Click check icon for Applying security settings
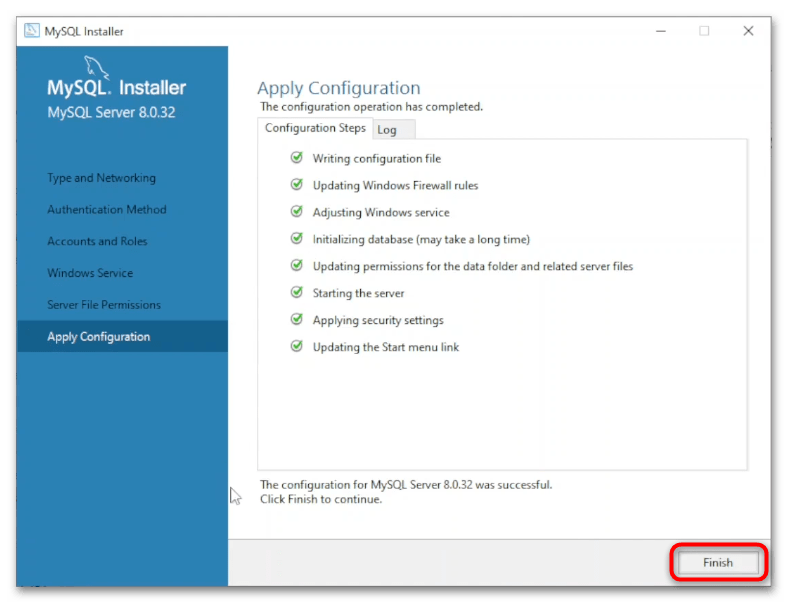The width and height of the screenshot is (788, 603). [297, 319]
